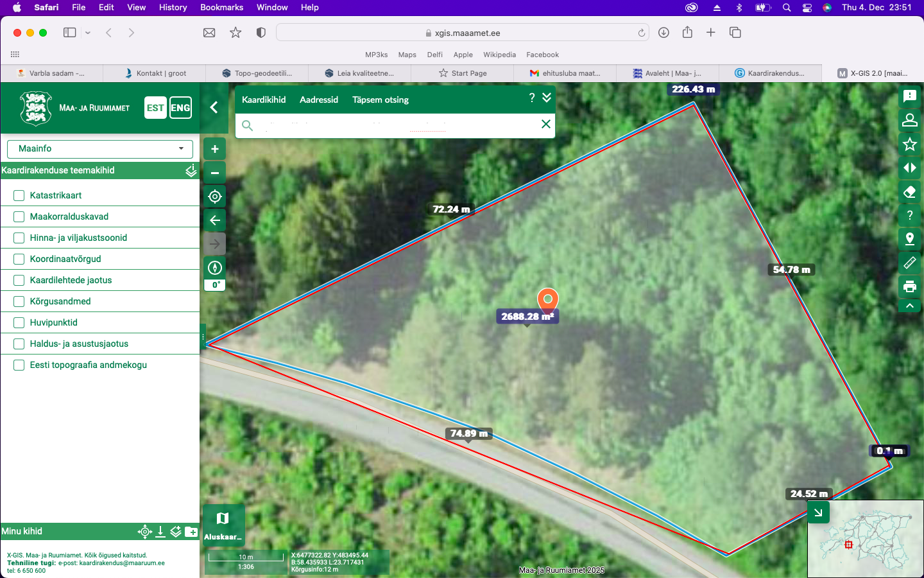This screenshot has height=578, width=924.
Task: Click the kaardirakendus@maaruum.ee email link
Action: tap(122, 563)
